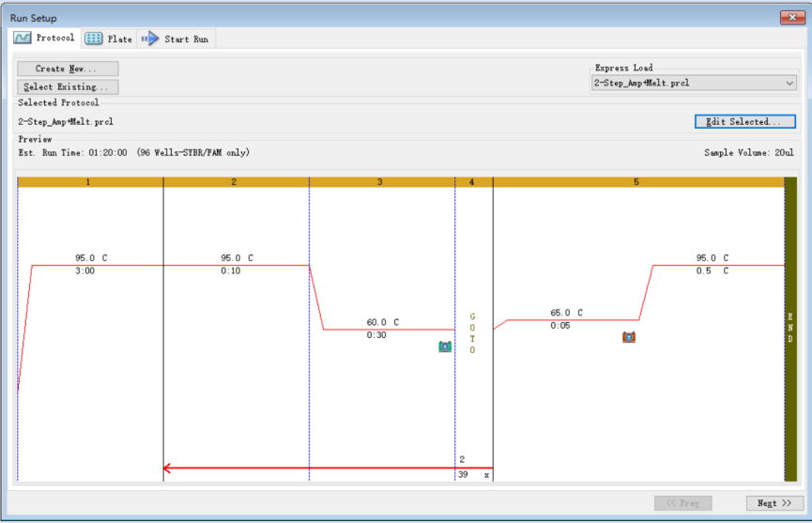Select step 2 header in the protocol preview
This screenshot has height=523, width=812.
237,182
